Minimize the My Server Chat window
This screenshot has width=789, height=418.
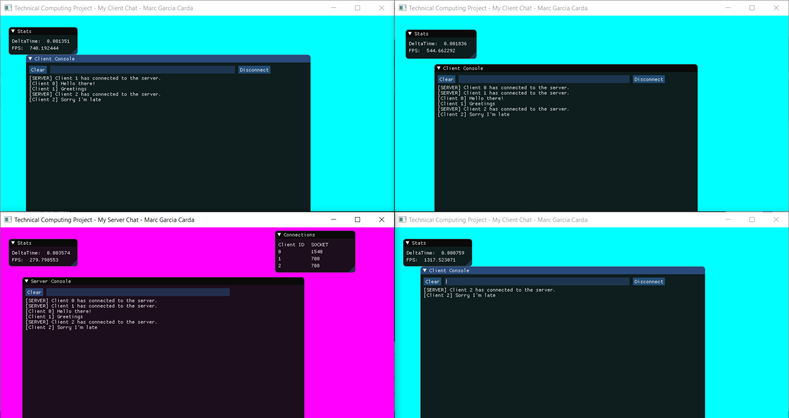(x=334, y=220)
